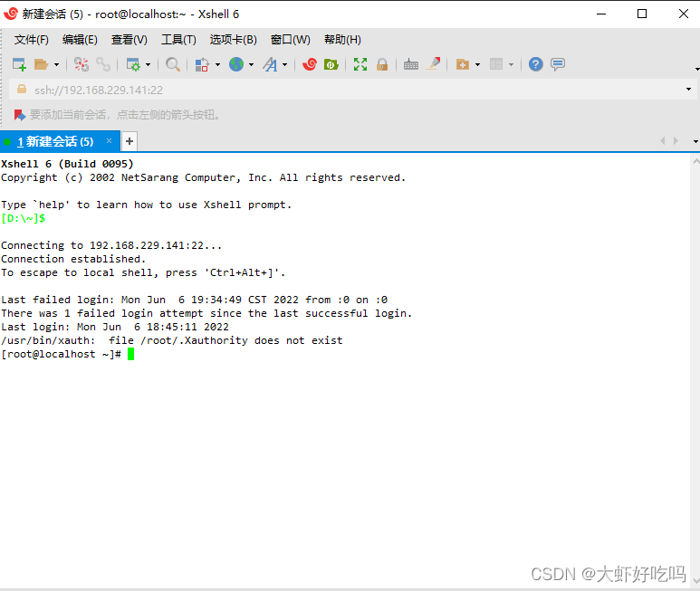700x591 pixels.
Task: Click the [root@localhost ~]# prompt cursor
Action: tap(130, 354)
